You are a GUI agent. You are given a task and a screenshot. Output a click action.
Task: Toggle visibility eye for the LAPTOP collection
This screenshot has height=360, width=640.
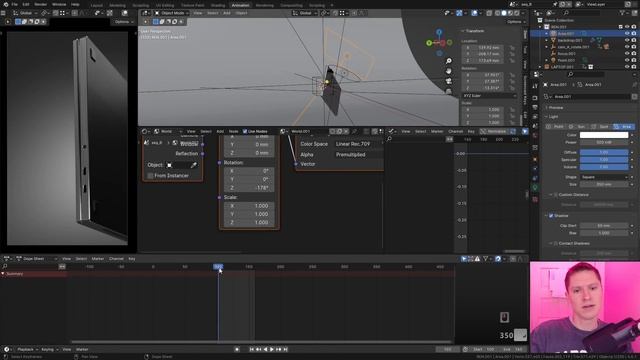(x=627, y=67)
